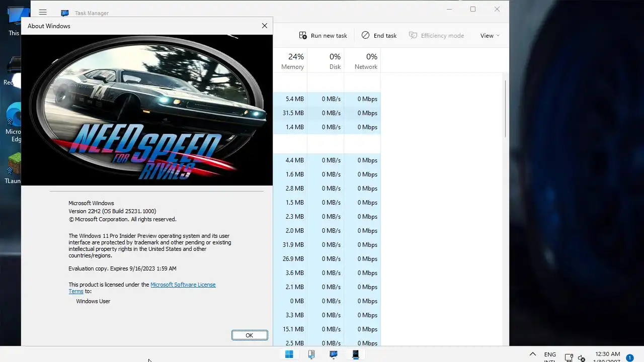This screenshot has width=644, height=362.
Task: Expand the View dropdown in Task Manager
Action: pyautogui.click(x=490, y=35)
